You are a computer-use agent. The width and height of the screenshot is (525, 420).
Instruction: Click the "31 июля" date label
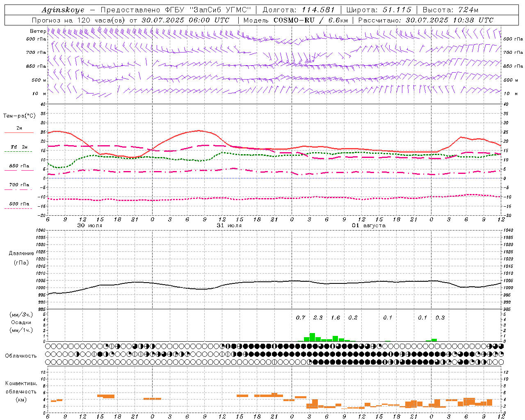tap(229, 226)
